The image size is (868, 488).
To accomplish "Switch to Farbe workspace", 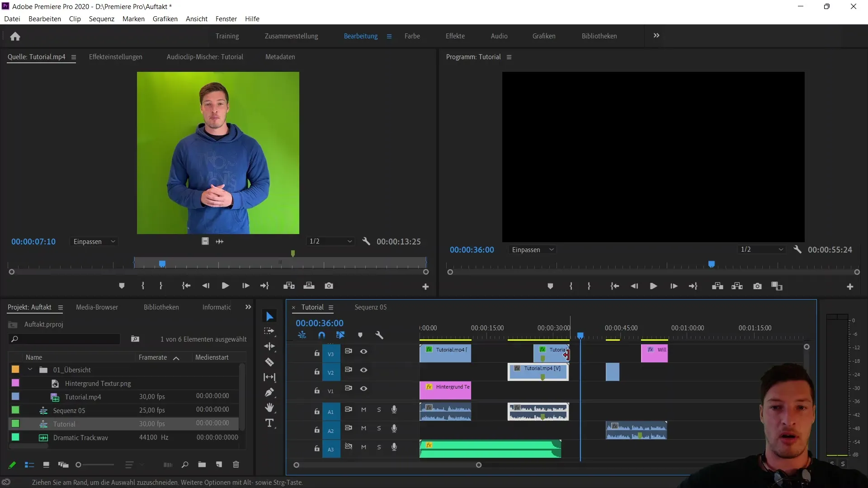I will pyautogui.click(x=412, y=36).
